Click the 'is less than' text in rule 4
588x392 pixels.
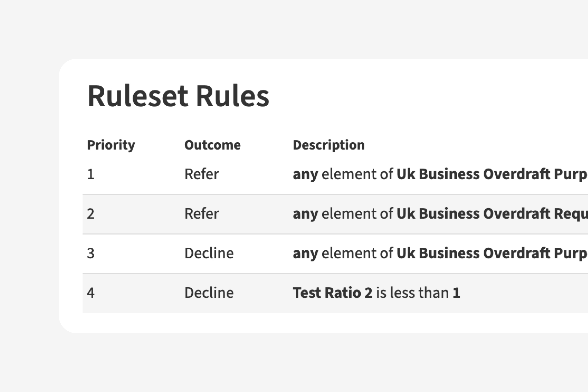[412, 293]
